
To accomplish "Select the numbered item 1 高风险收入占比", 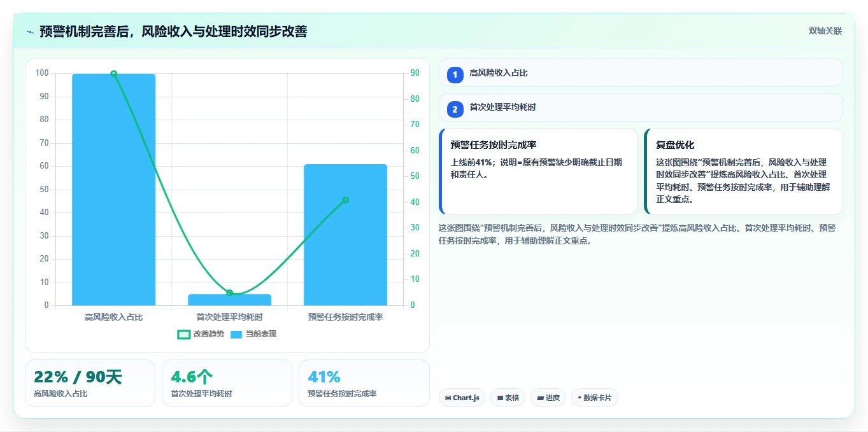I will tap(641, 73).
